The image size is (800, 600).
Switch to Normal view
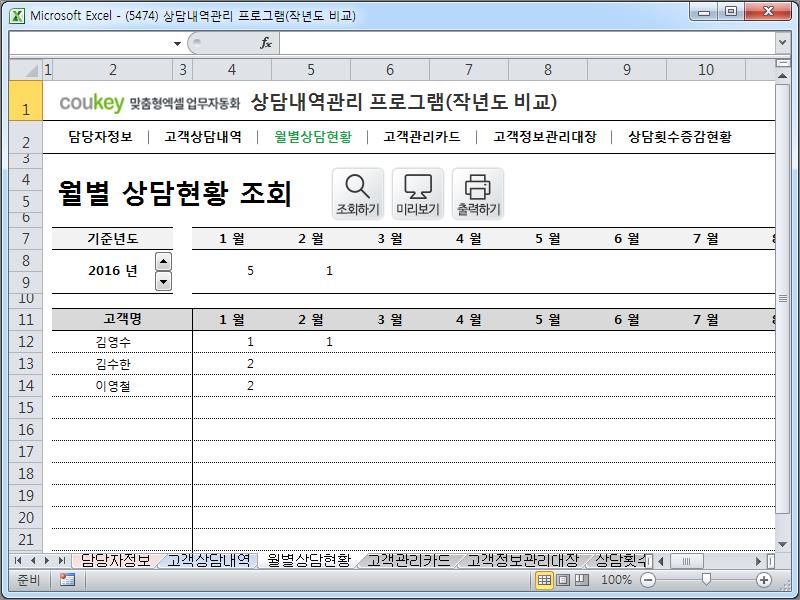pyautogui.click(x=544, y=580)
